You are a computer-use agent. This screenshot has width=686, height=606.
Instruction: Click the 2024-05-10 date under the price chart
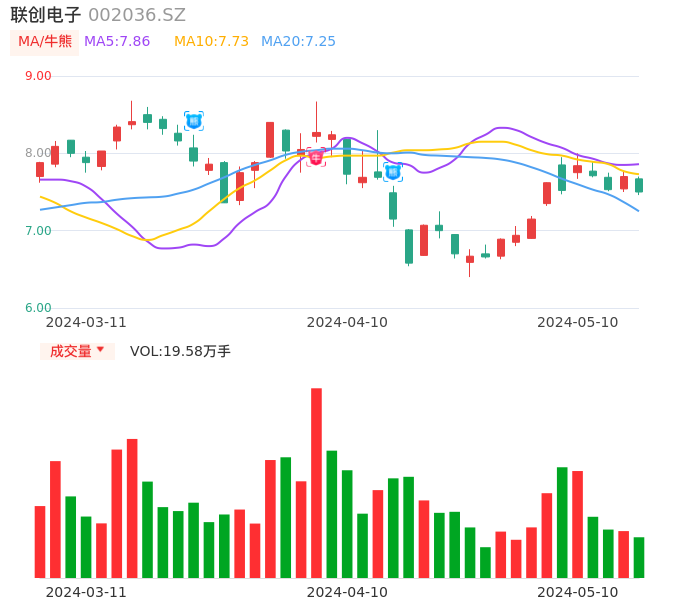point(578,322)
